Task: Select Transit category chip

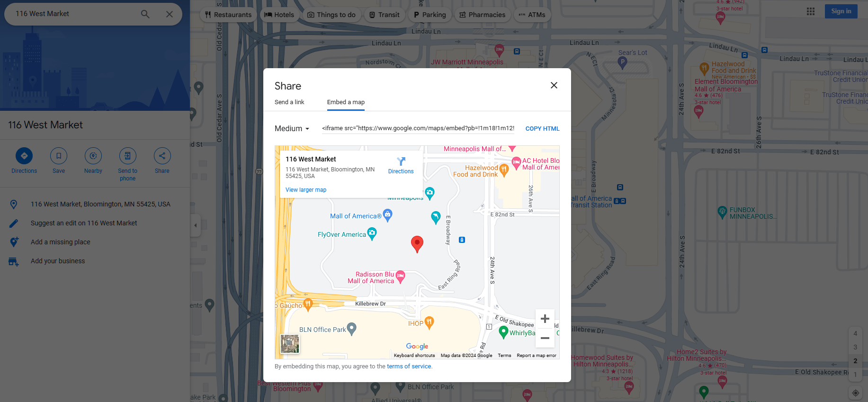Action: [385, 15]
